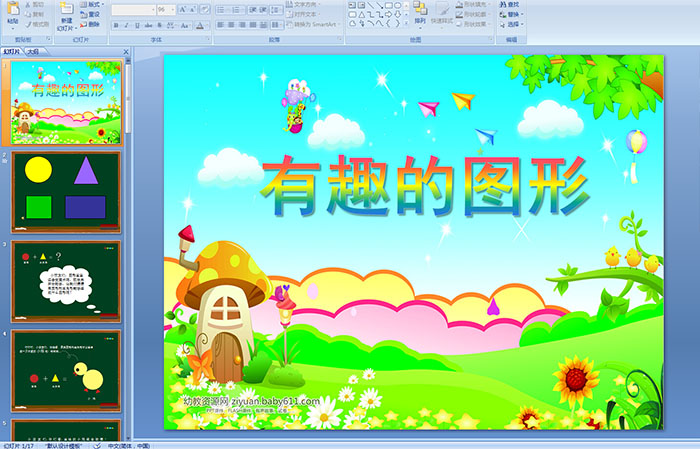Toggle Bold formatting
The image size is (700, 449).
[116, 25]
